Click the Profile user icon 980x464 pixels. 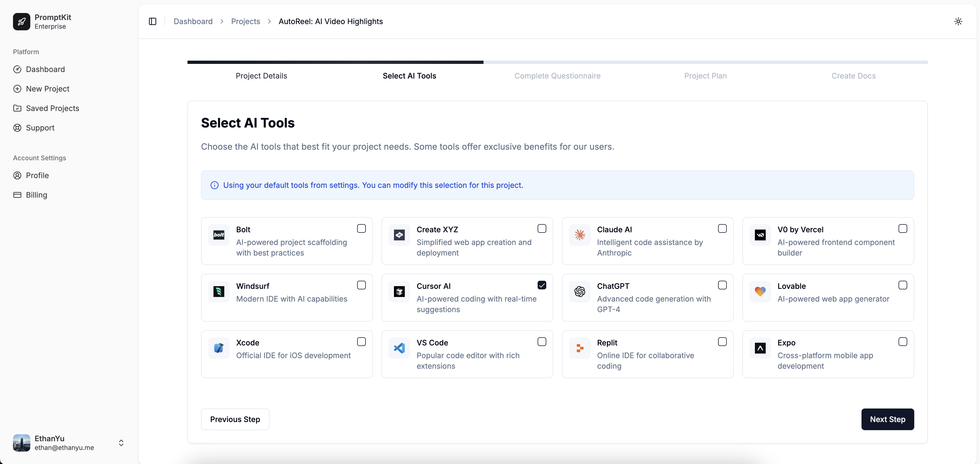[x=17, y=175]
